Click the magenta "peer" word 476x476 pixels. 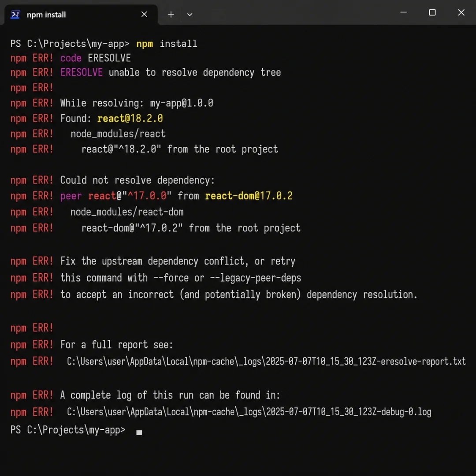[71, 197]
